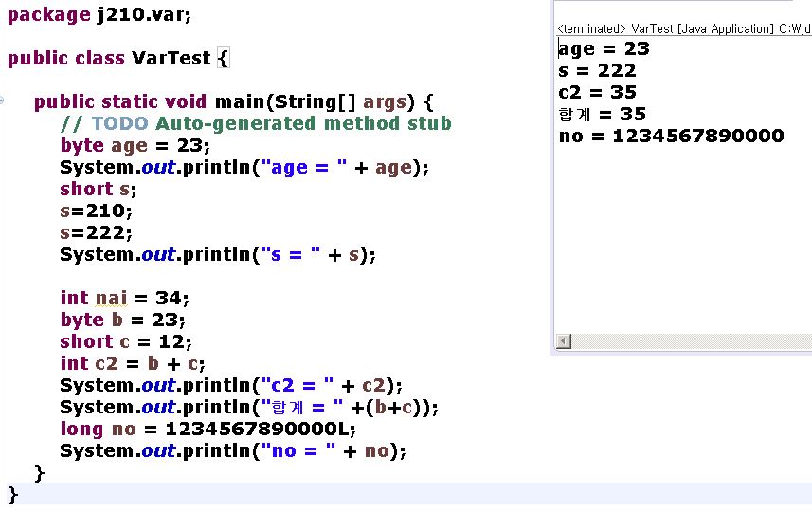The height and width of the screenshot is (513, 812).
Task: Click console output 'c2 = 35'
Action: click(597, 92)
